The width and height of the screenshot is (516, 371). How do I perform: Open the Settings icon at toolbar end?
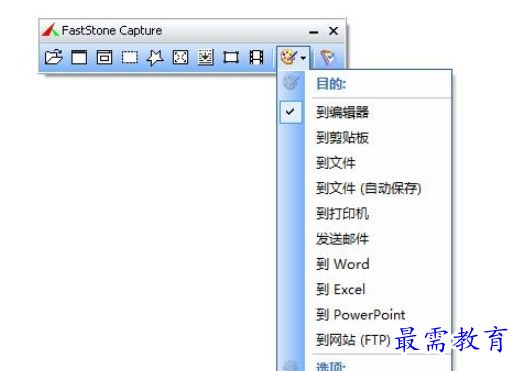328,57
